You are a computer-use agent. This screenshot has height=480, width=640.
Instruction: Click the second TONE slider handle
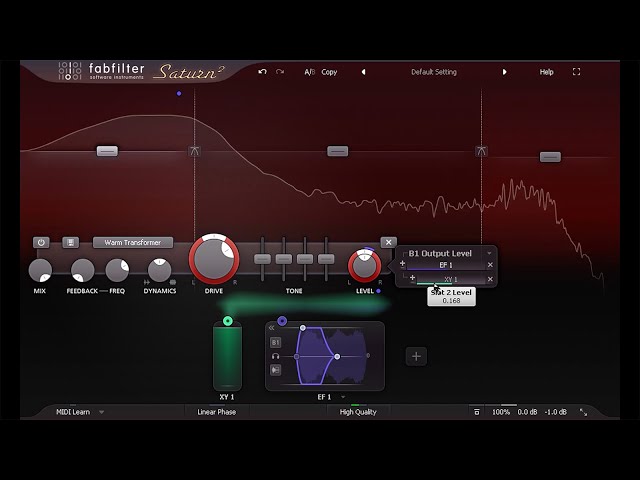(x=284, y=259)
